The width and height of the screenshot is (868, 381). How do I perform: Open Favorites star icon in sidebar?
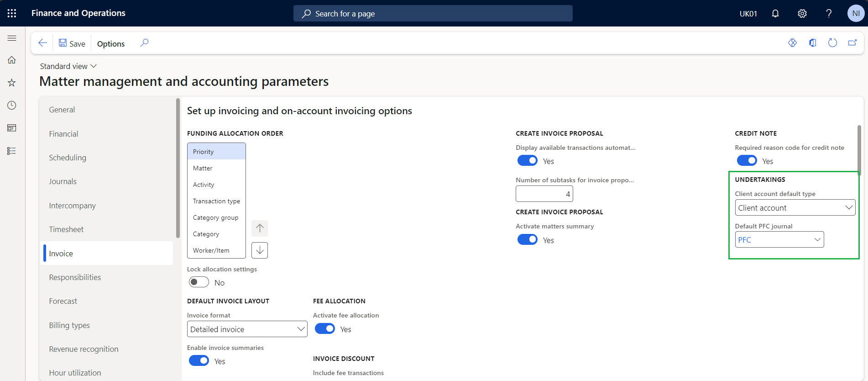(x=12, y=83)
